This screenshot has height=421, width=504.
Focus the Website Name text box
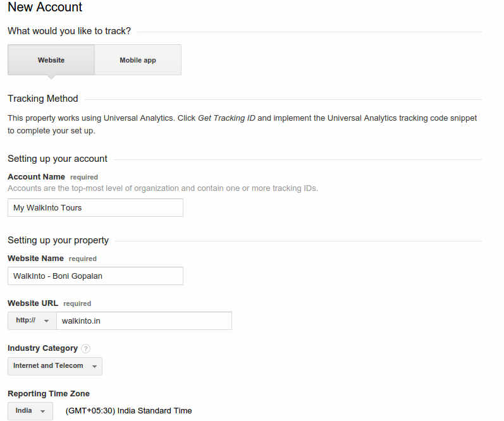[95, 276]
